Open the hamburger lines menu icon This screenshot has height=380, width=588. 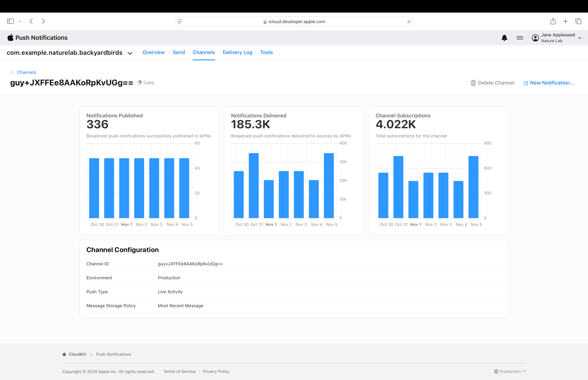520,38
